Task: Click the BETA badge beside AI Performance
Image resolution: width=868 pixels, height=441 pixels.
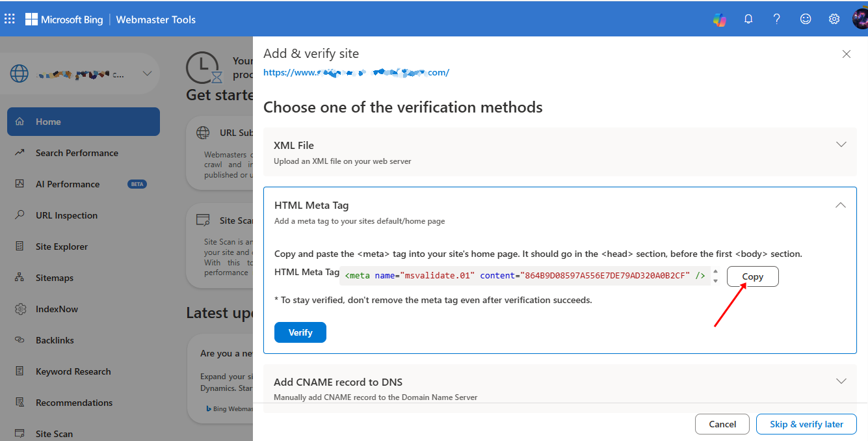Action: [x=137, y=184]
